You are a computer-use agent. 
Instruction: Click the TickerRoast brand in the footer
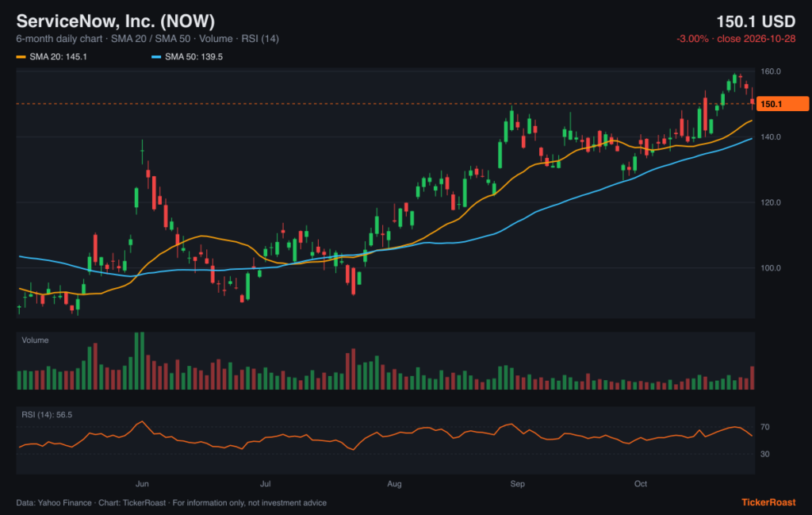(x=768, y=502)
